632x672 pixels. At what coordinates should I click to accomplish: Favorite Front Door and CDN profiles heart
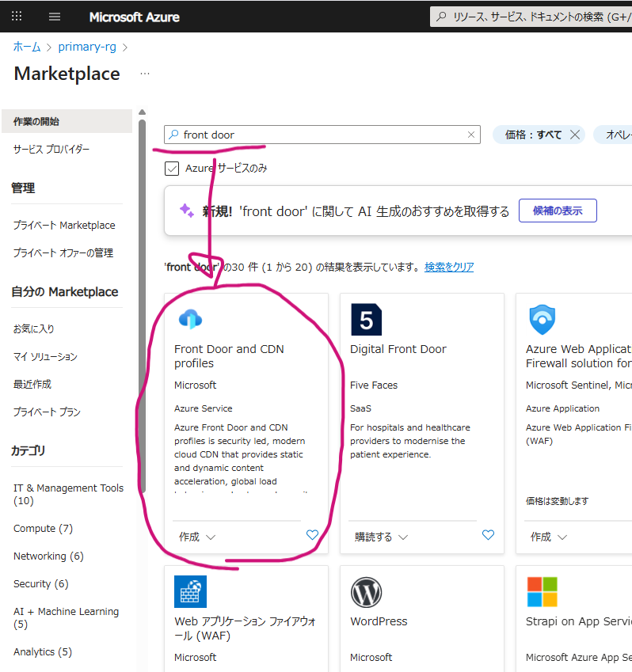pyautogui.click(x=312, y=535)
